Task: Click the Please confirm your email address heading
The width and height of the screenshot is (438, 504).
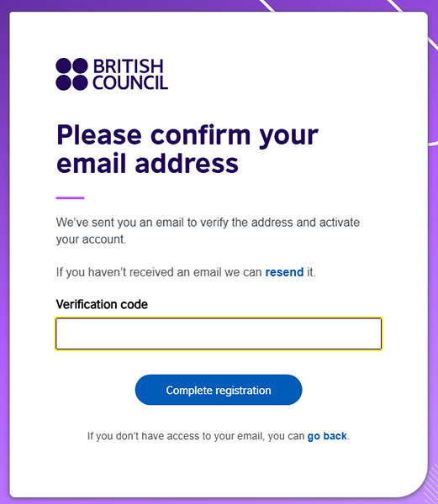Action: click(x=187, y=149)
